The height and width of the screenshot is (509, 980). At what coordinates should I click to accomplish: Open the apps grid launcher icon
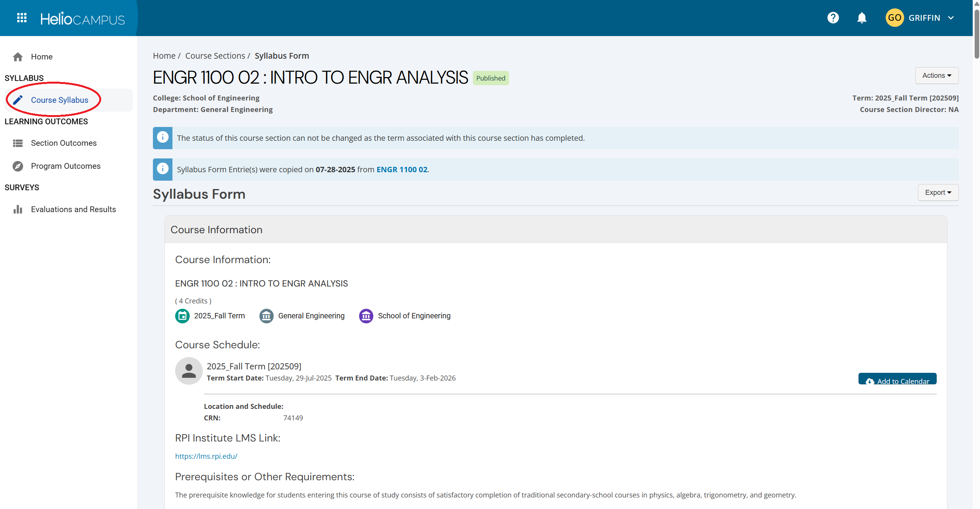(22, 18)
